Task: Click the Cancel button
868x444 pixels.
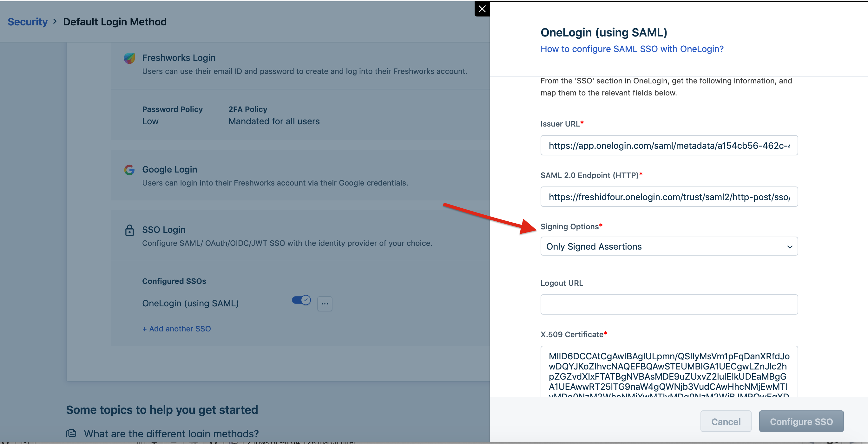Action: point(726,421)
